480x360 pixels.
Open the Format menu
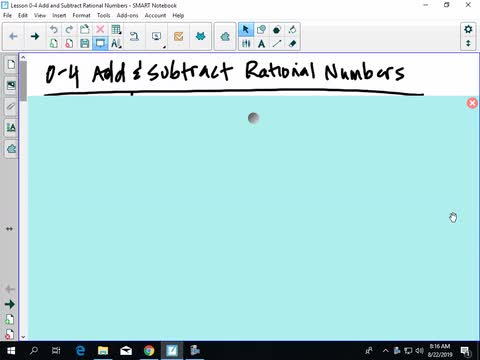click(81, 15)
